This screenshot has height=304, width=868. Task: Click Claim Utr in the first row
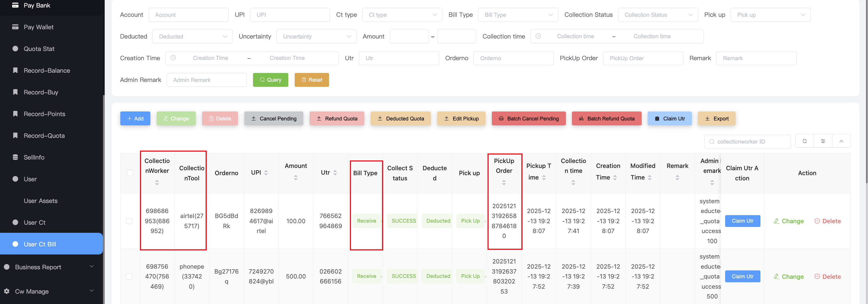coord(742,221)
